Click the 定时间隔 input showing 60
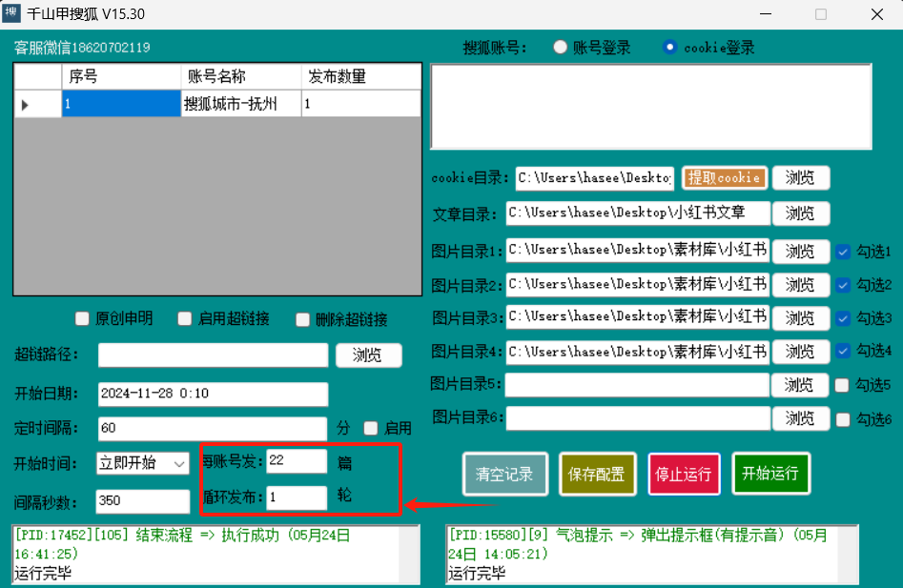Viewport: 903px width, 588px height. pyautogui.click(x=213, y=429)
